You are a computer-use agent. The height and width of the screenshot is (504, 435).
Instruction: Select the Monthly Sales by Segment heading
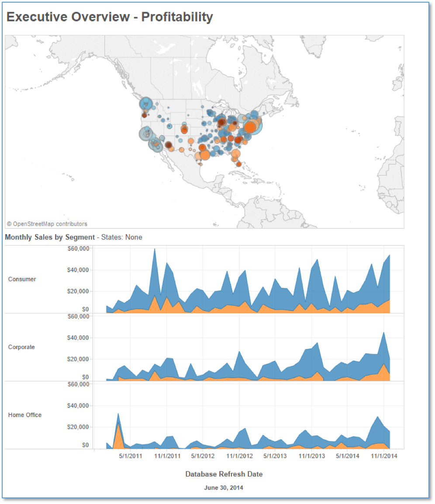tap(50, 237)
